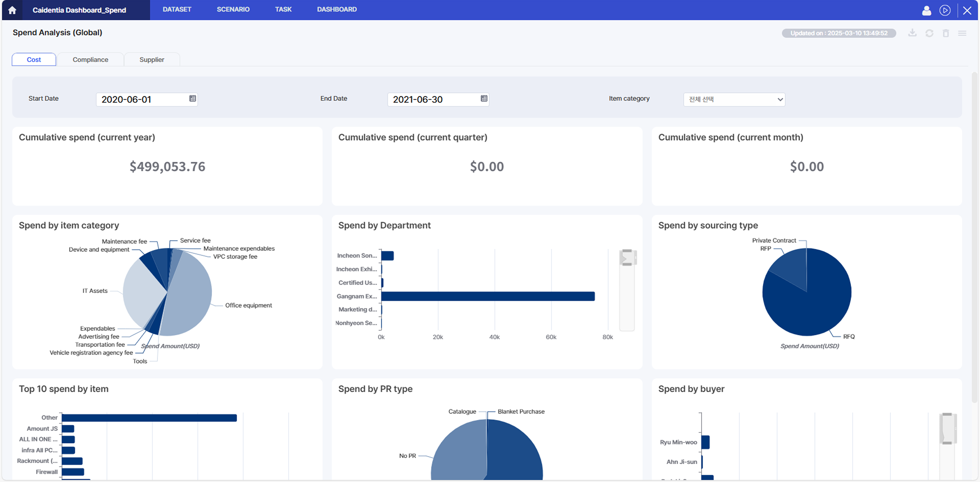Click the home icon in the top bar
Screen dimensions: 980x482
pos(12,10)
